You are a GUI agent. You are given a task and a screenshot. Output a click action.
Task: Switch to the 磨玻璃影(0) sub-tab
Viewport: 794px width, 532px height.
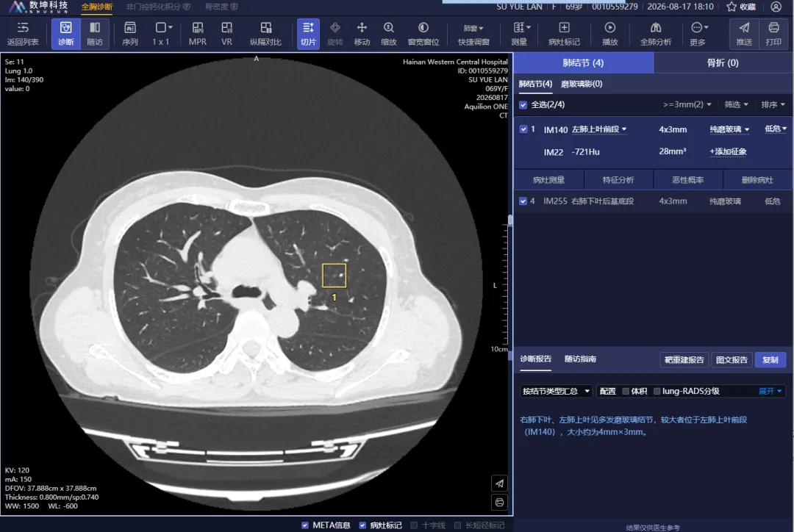click(582, 84)
